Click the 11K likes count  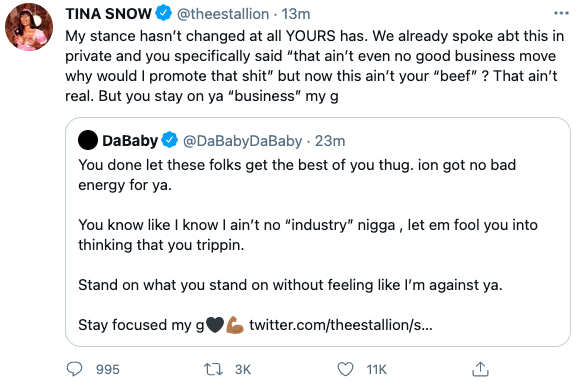(x=377, y=369)
